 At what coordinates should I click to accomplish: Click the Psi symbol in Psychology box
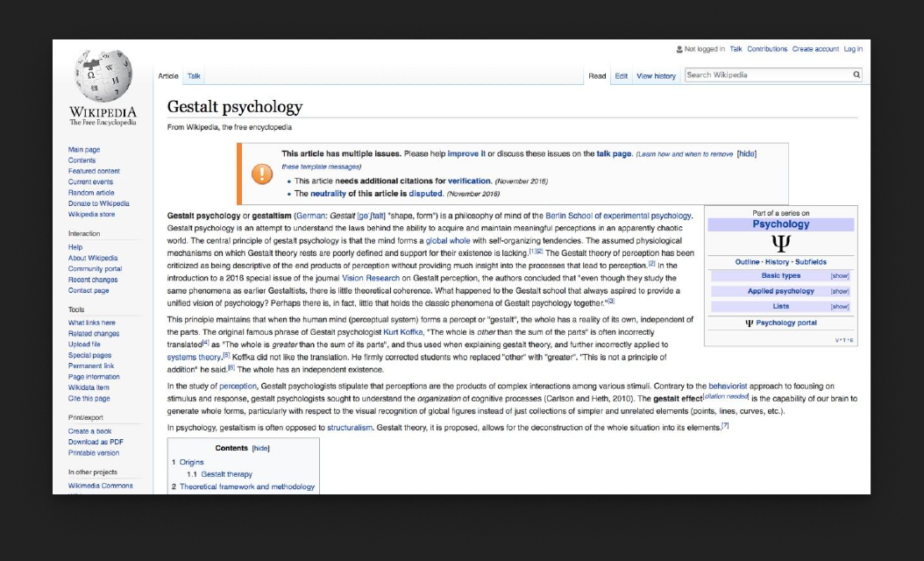(781, 243)
